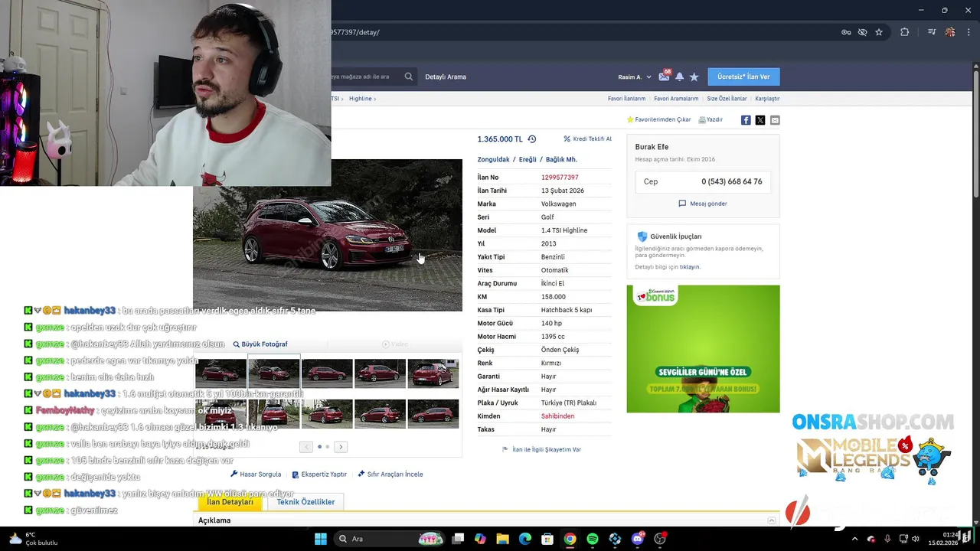The height and width of the screenshot is (551, 980).
Task: Click Mesaj gönder to the seller
Action: click(703, 204)
